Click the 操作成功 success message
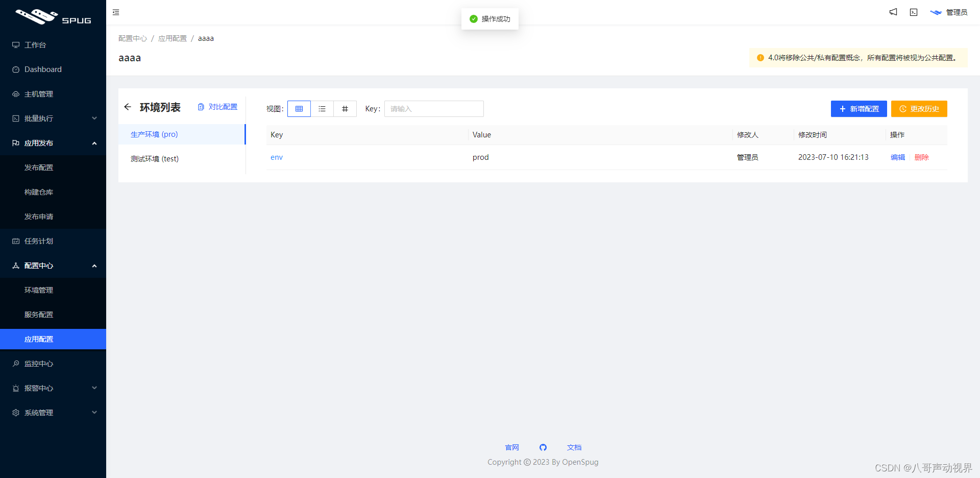Viewport: 980px width, 478px height. 490,19
